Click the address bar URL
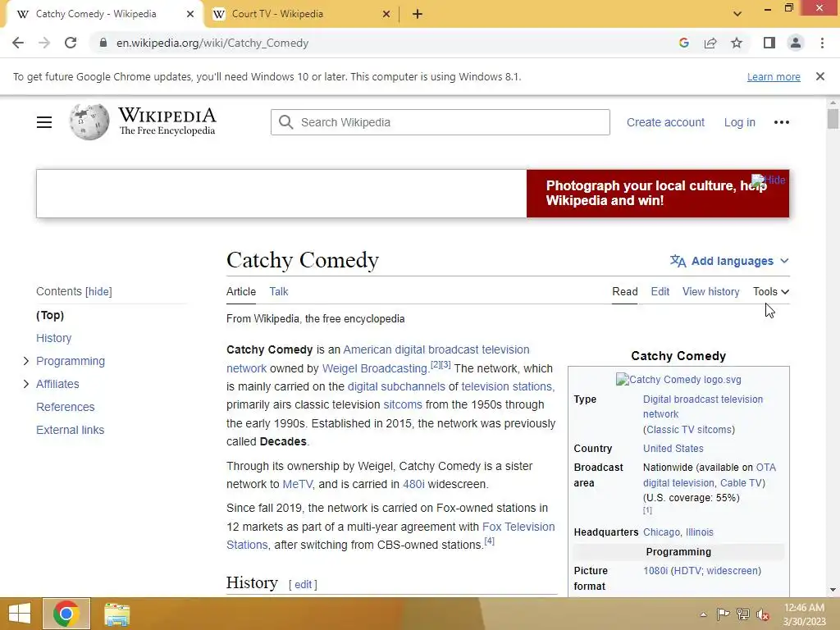Screen dimensions: 840x630 212,43
